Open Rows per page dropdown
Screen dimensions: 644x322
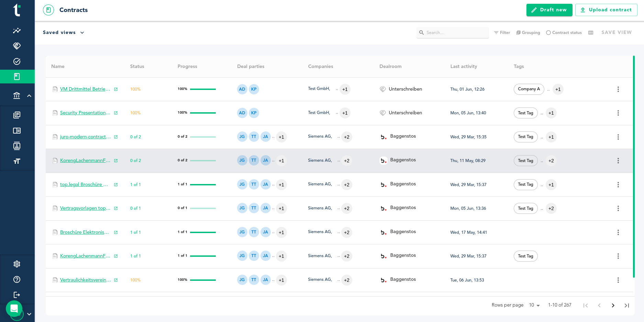click(534, 305)
